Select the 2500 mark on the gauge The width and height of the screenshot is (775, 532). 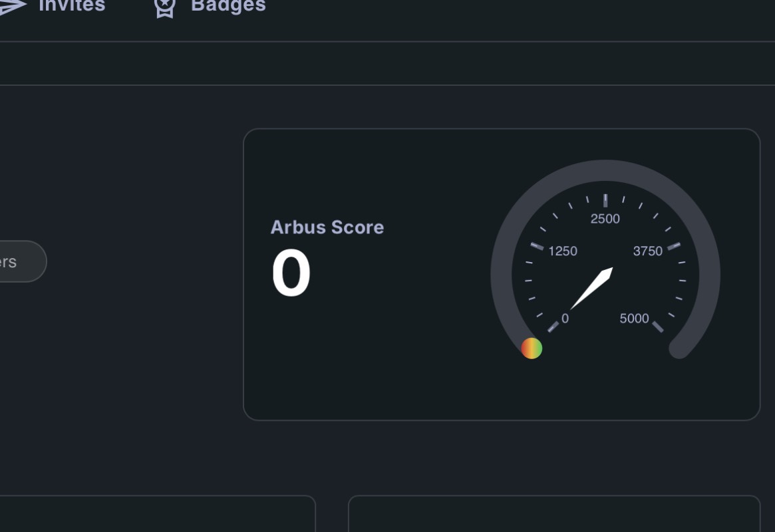coord(605,219)
